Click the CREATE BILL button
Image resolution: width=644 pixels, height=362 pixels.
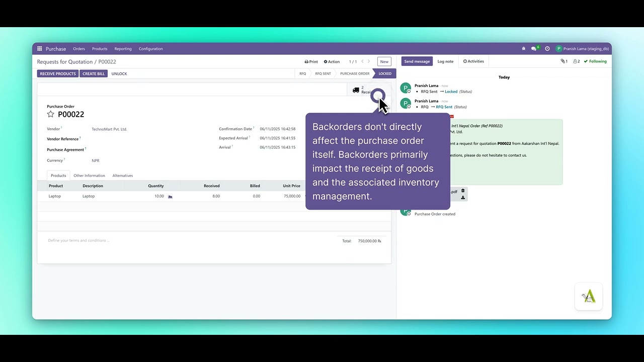coord(94,73)
